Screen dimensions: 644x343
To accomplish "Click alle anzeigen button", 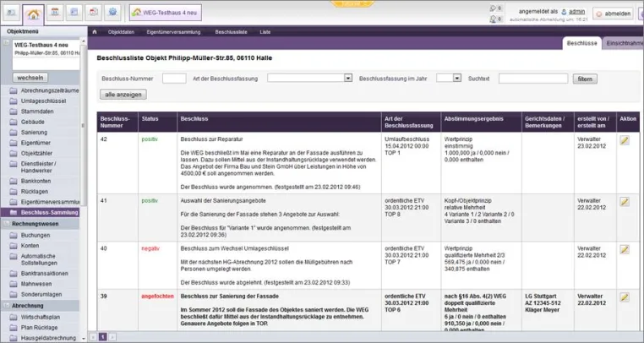I will [x=123, y=95].
